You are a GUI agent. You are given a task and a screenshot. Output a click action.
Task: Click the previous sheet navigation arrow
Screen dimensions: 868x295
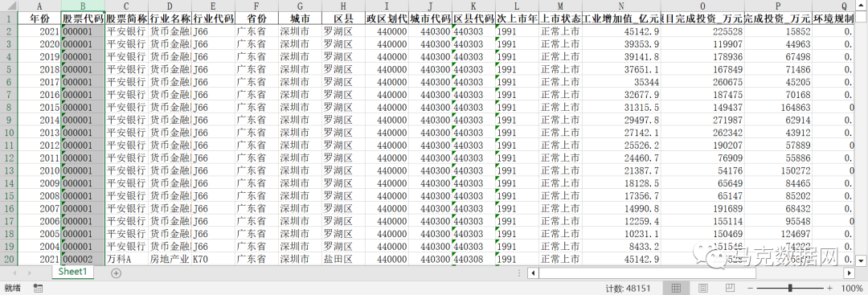pyautogui.click(x=14, y=272)
